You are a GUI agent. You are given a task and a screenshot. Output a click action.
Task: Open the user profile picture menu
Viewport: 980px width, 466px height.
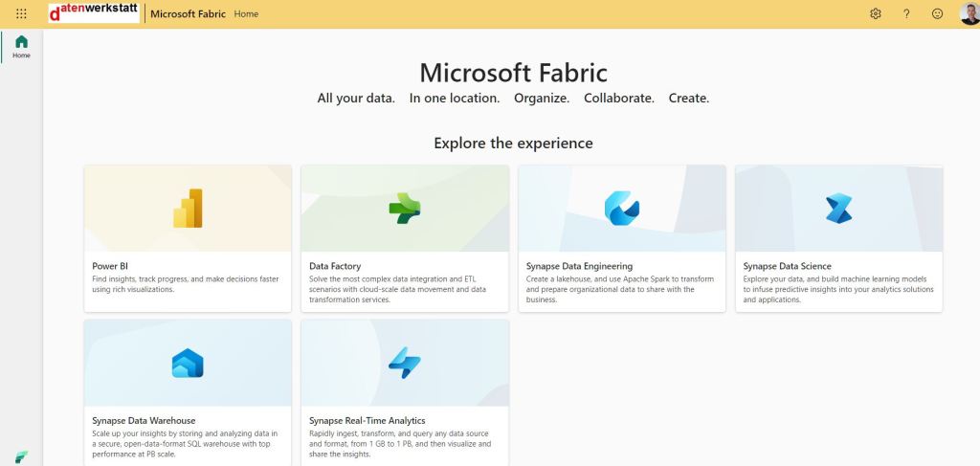[968, 13]
